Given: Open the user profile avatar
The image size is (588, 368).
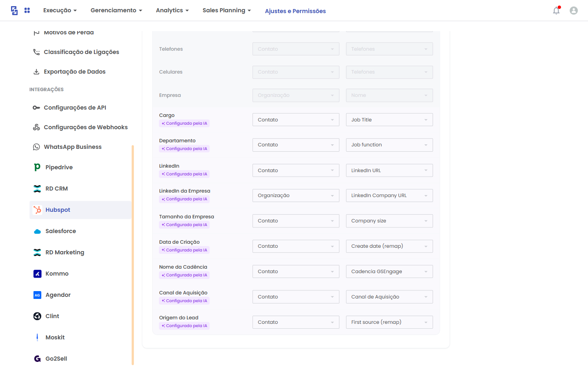Looking at the screenshot, I should (x=574, y=11).
